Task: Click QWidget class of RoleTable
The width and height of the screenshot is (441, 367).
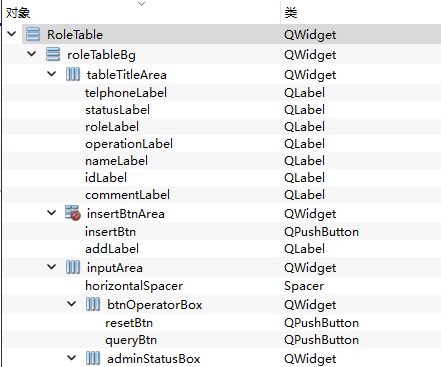Action: point(310,35)
